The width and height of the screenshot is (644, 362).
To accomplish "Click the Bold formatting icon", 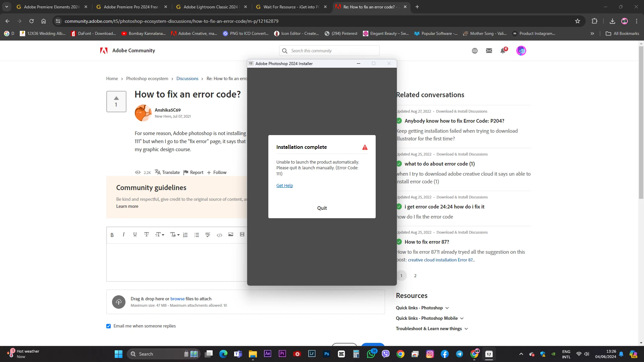I will tap(112, 235).
